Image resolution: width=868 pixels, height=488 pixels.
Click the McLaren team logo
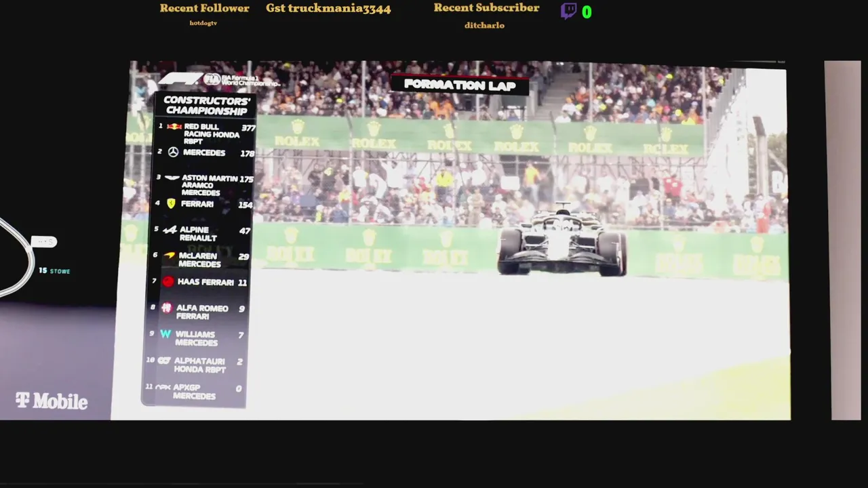click(169, 256)
